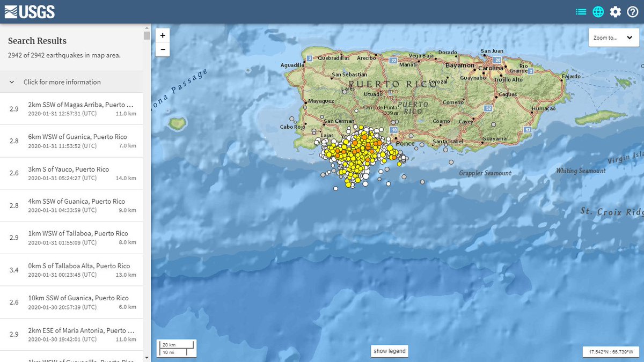Click the Arecibo label on map

[366, 58]
